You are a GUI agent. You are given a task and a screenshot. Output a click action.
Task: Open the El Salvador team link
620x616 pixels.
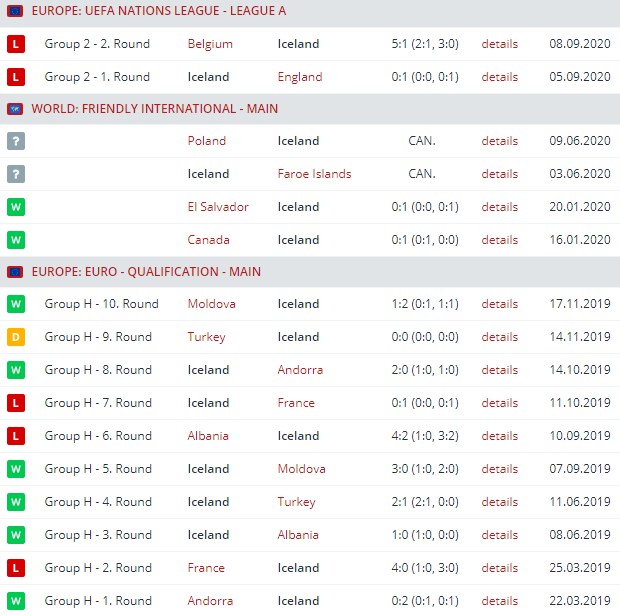pos(218,207)
